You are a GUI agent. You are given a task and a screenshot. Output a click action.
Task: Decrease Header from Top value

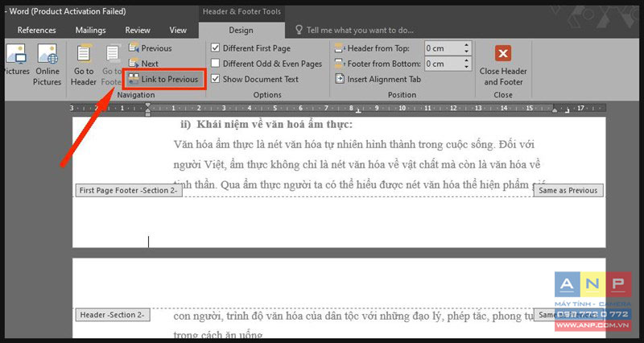467,52
